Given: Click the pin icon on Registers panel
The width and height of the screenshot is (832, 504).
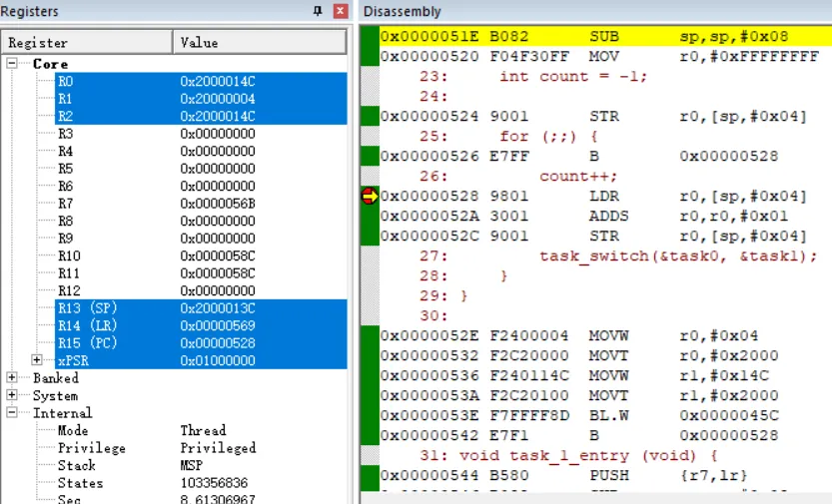Looking at the screenshot, I should pyautogui.click(x=318, y=11).
